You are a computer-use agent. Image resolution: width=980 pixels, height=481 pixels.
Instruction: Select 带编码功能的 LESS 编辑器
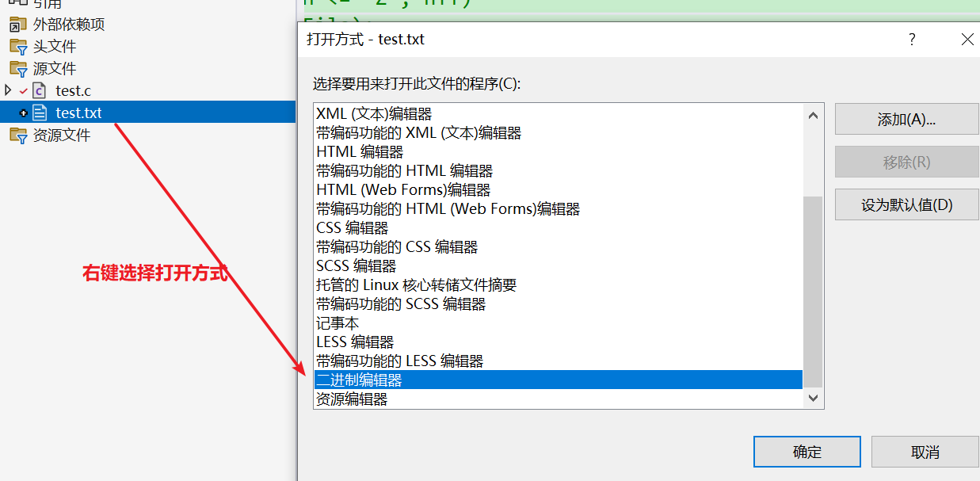pos(559,361)
